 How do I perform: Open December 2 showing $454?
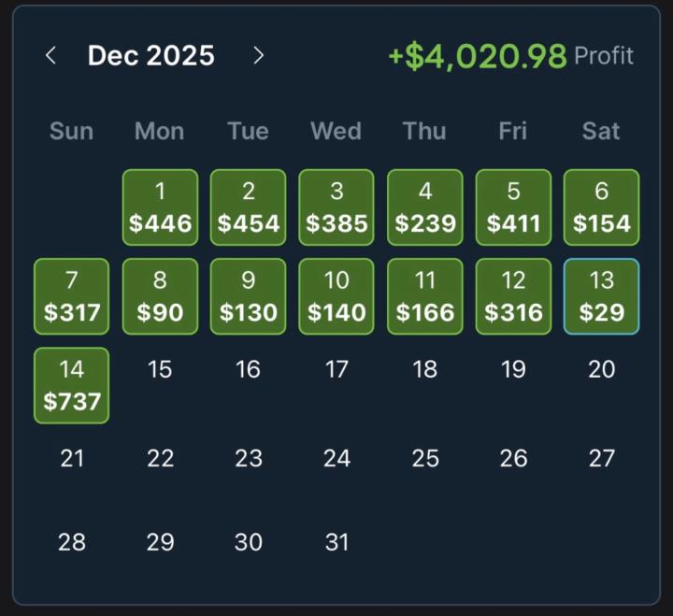248,208
